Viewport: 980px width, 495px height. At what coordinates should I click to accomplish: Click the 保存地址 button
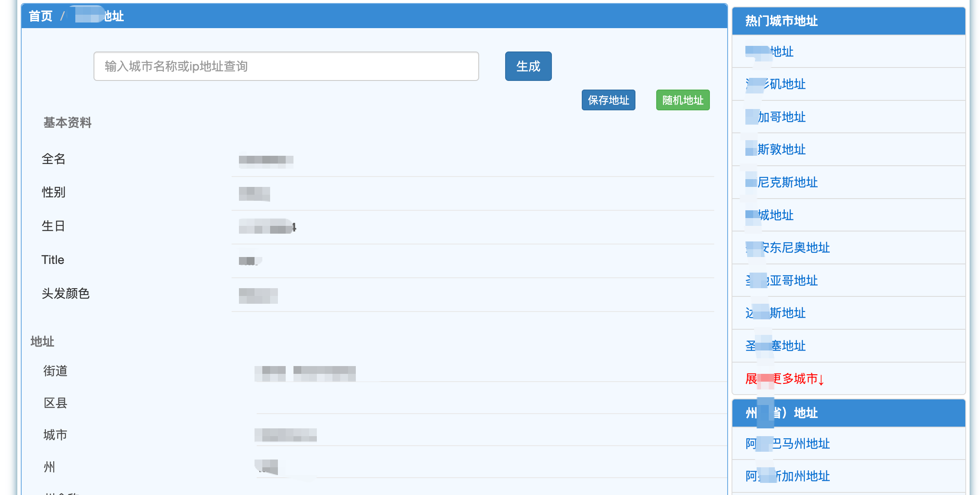click(x=608, y=100)
